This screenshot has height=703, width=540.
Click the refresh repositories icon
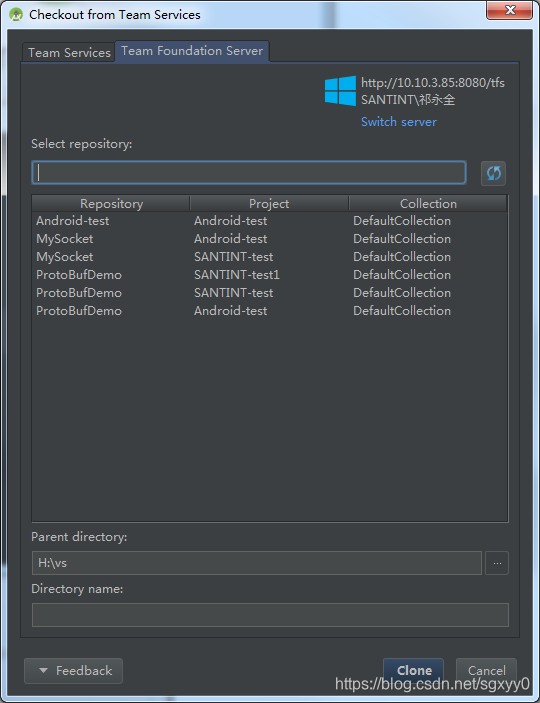point(493,174)
